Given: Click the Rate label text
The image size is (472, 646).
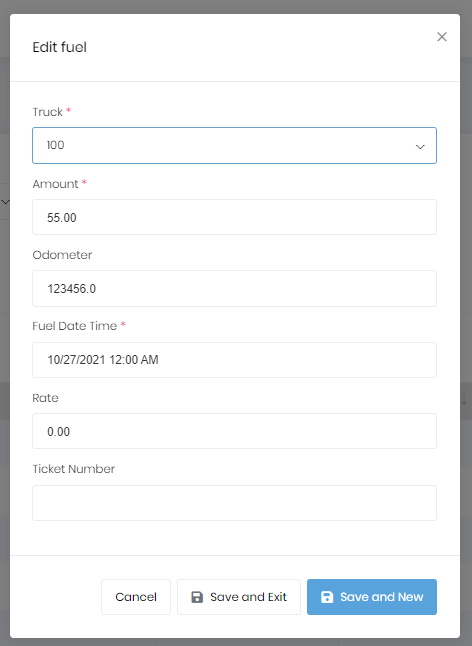Looking at the screenshot, I should click(x=45, y=398).
